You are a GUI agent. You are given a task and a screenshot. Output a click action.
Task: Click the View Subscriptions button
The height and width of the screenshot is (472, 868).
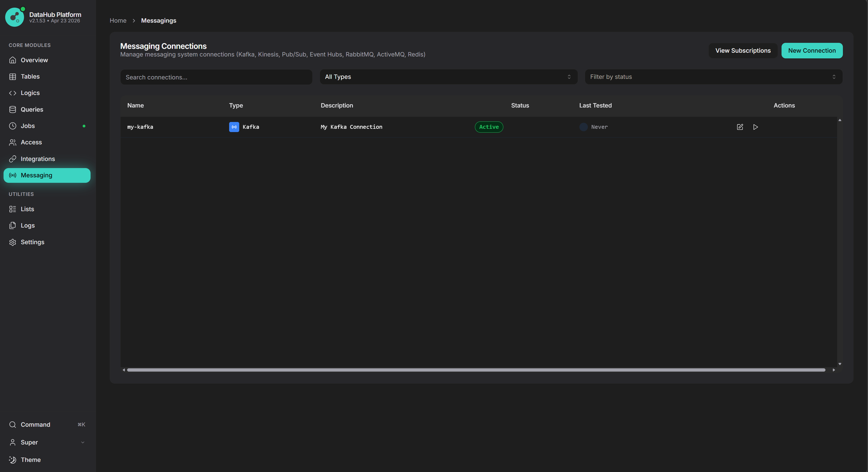click(x=743, y=50)
